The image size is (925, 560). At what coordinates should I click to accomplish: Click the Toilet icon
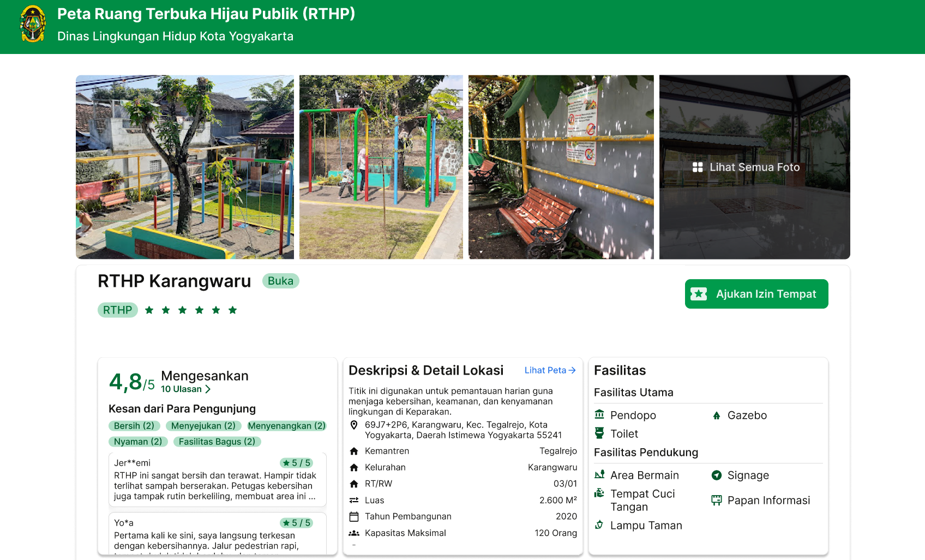599,433
